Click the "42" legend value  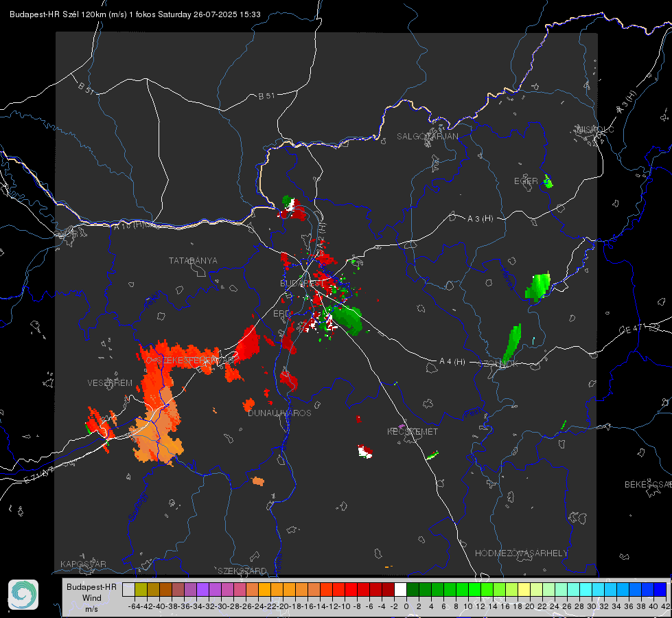(666, 606)
